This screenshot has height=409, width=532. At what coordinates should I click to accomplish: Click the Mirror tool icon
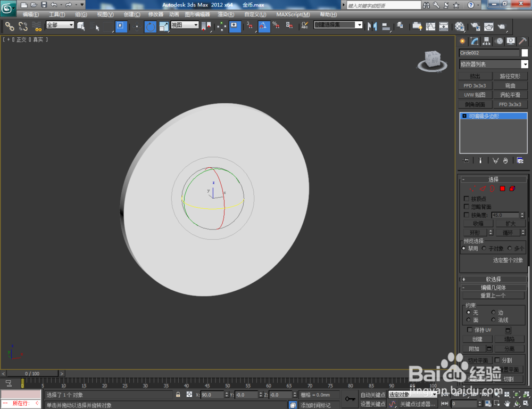(x=372, y=27)
